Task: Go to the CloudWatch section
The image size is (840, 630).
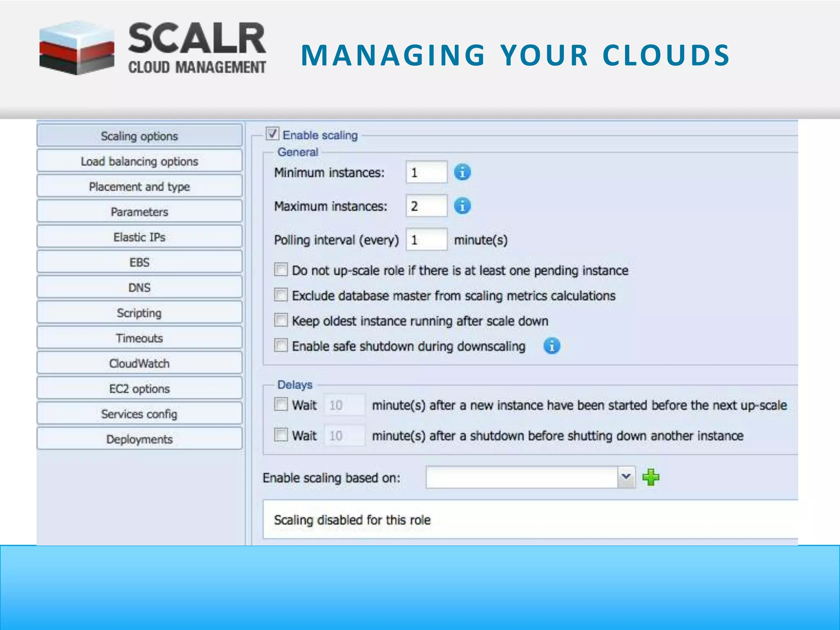Action: coord(139,363)
